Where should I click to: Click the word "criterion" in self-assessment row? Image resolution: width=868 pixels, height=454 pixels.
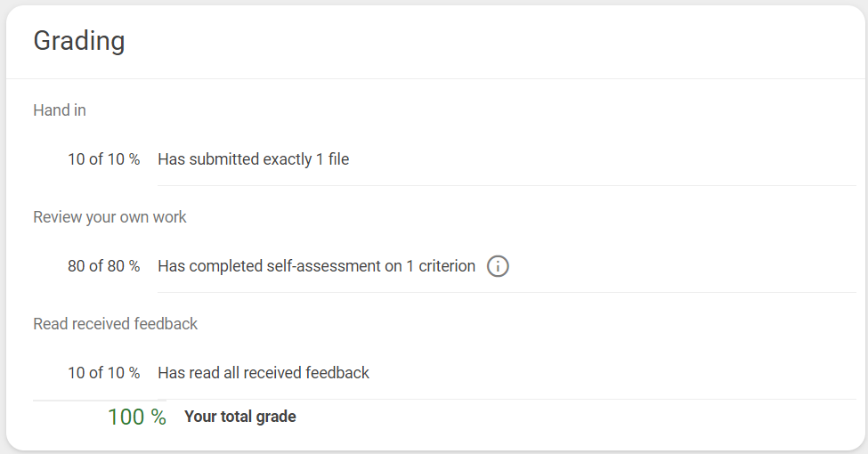[447, 266]
